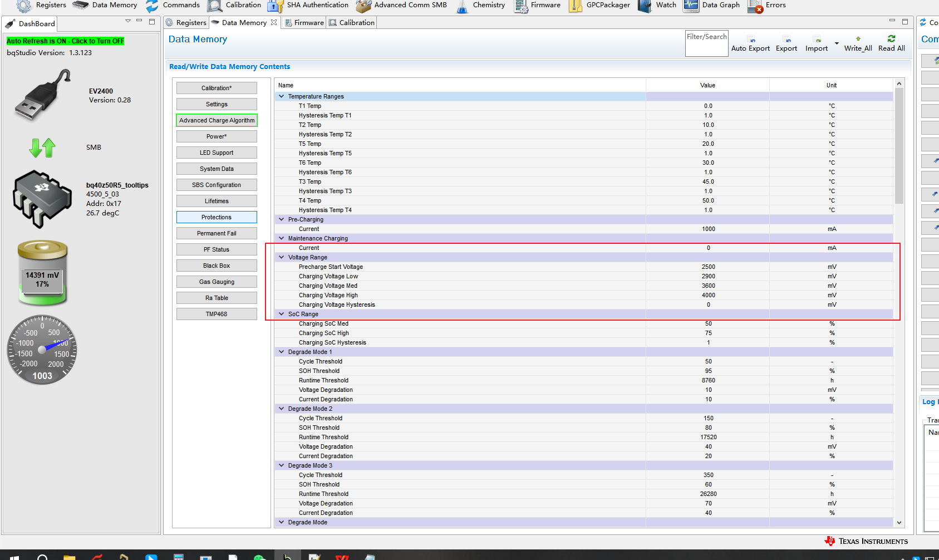This screenshot has width=939, height=560.
Task: Open the DashBoard view menu arrow
Action: pos(128,21)
